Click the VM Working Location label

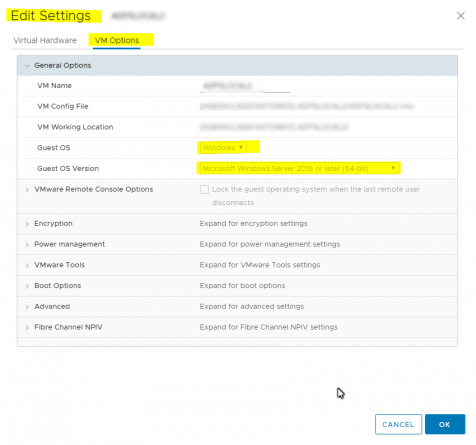(x=75, y=127)
